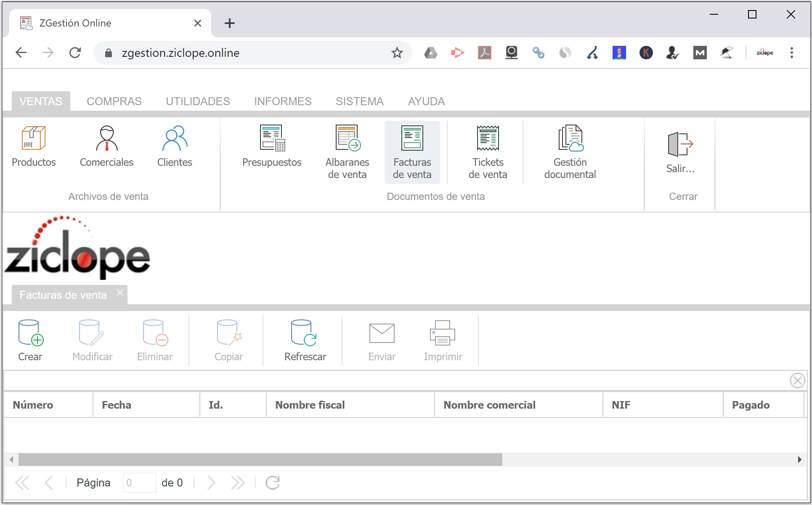Screen dimensions: 812x505
Task: Reload the browser page
Action: coord(75,53)
